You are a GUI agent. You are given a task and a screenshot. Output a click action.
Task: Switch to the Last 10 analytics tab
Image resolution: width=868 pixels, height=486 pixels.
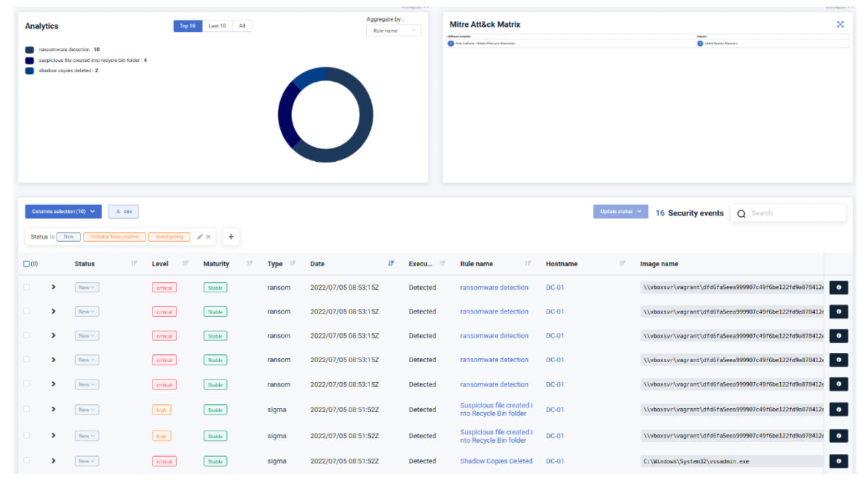click(x=217, y=26)
